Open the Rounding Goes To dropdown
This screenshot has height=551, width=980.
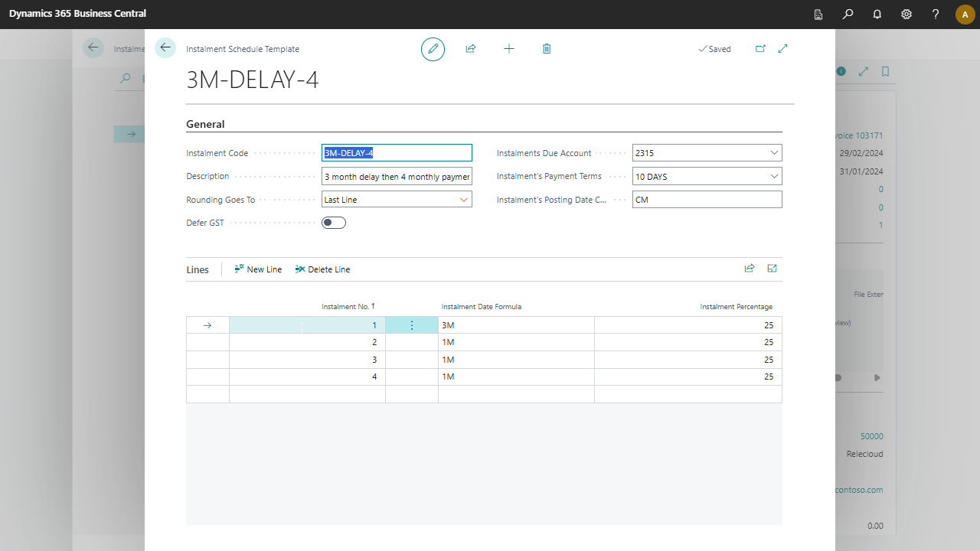[464, 199]
